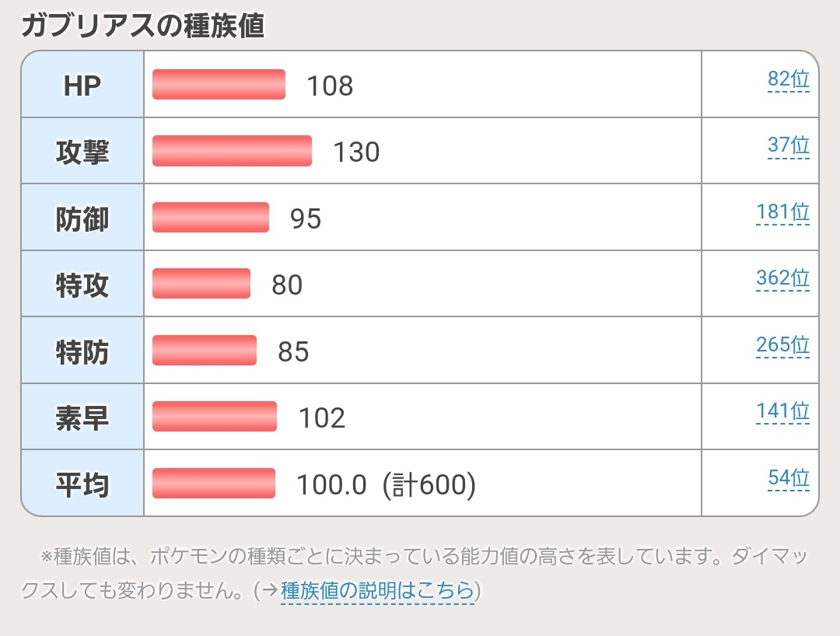
Task: Click the 攻撃 red stat bar
Action: tap(232, 151)
